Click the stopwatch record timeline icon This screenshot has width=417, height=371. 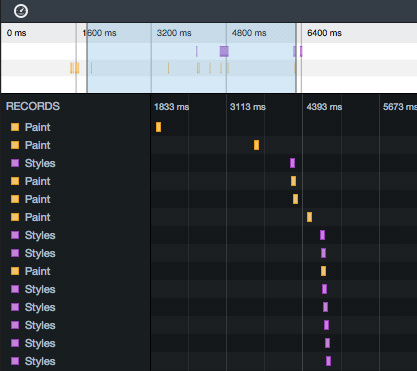[21, 11]
